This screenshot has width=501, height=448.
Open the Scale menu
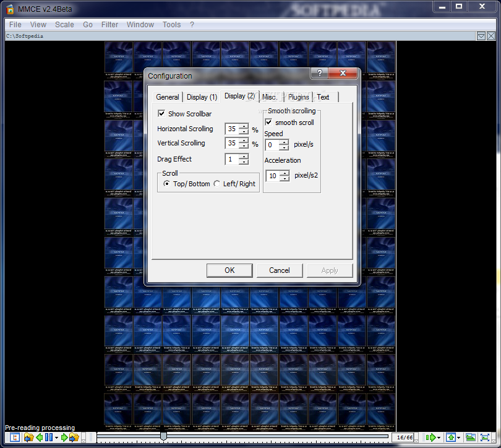point(64,25)
